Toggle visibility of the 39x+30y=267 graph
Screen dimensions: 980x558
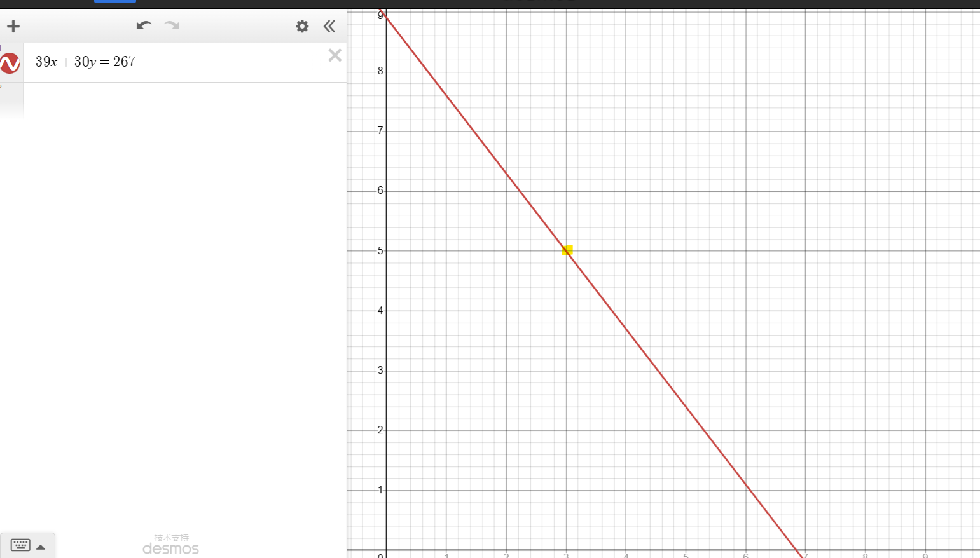tap(10, 63)
